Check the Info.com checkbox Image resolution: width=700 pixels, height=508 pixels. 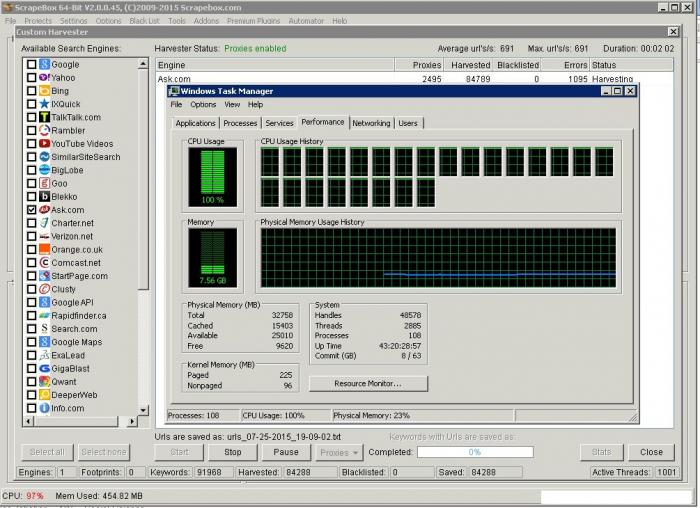point(31,408)
